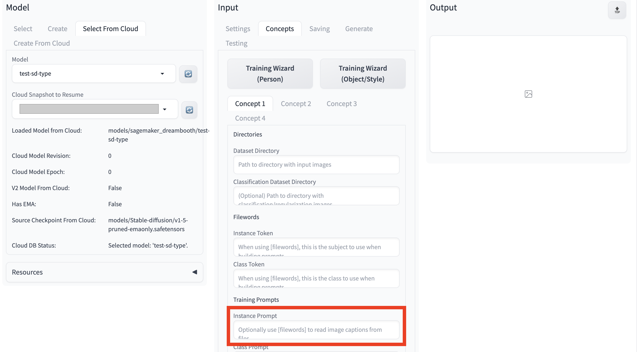Click the Instance Prompt text box
The image size is (644, 352).
click(316, 330)
